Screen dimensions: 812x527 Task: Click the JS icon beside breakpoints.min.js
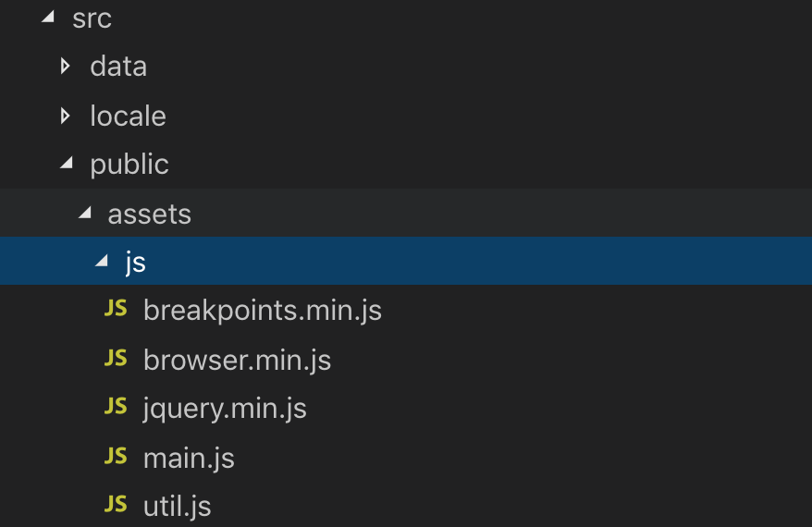click(x=116, y=309)
